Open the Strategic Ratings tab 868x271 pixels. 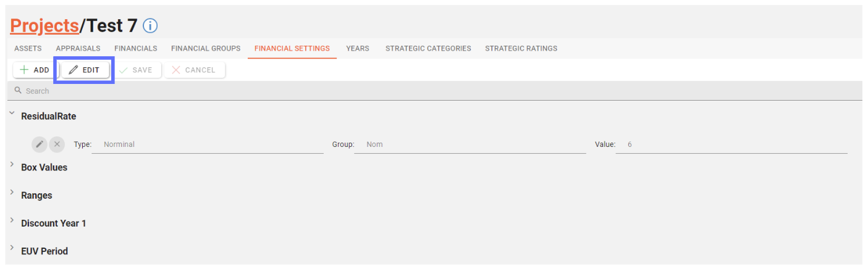click(x=521, y=48)
